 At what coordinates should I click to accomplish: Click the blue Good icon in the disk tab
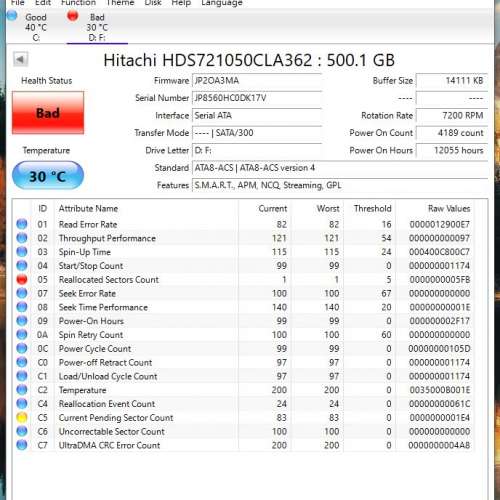click(12, 15)
